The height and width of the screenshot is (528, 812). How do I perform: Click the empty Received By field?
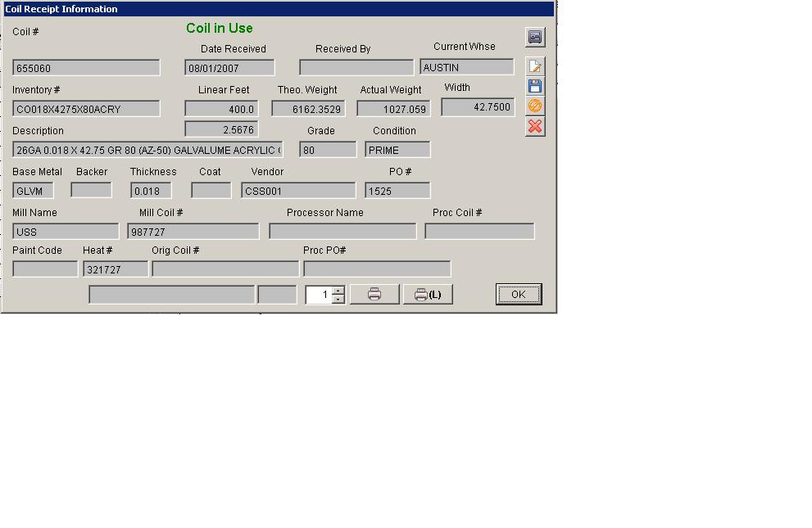click(x=356, y=68)
